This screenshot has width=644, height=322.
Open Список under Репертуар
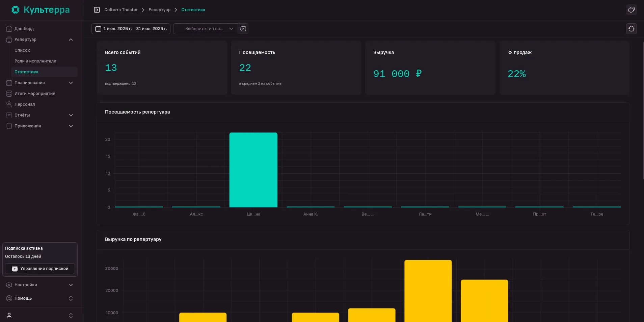pyautogui.click(x=22, y=50)
